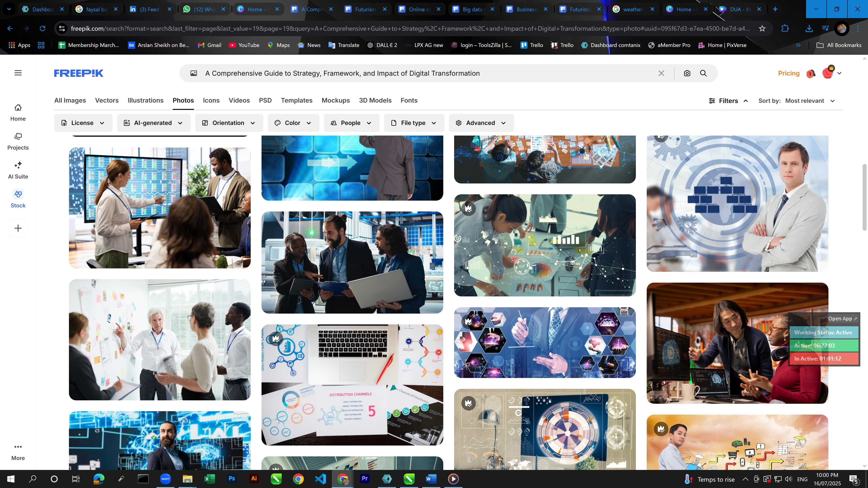Open Gmail bookmark
This screenshot has width=868, height=488.
click(x=209, y=45)
